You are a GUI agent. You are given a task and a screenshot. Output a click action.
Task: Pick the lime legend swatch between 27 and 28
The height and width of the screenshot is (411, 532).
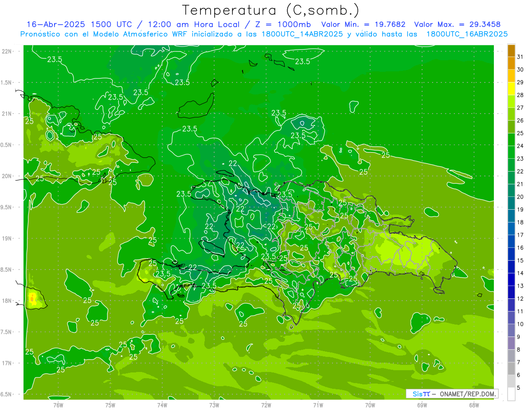pyautogui.click(x=511, y=102)
